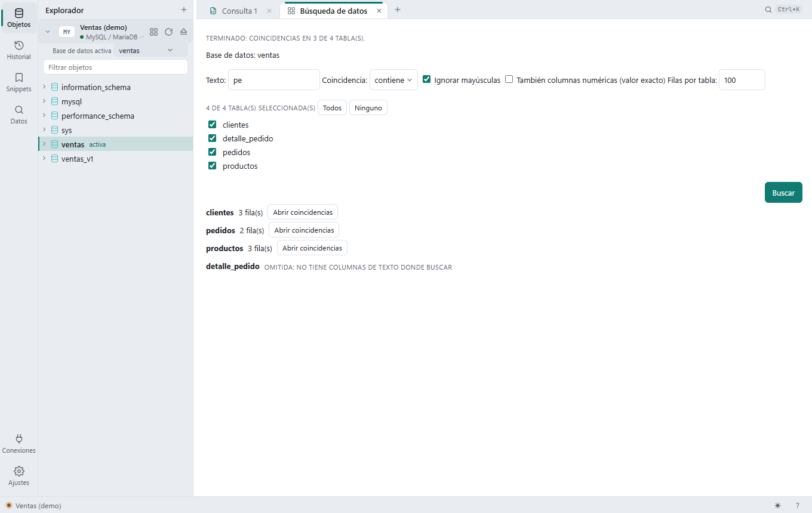Uncheck the detalle_pedido table checkbox
Viewport: 812px width, 513px height.
212,138
